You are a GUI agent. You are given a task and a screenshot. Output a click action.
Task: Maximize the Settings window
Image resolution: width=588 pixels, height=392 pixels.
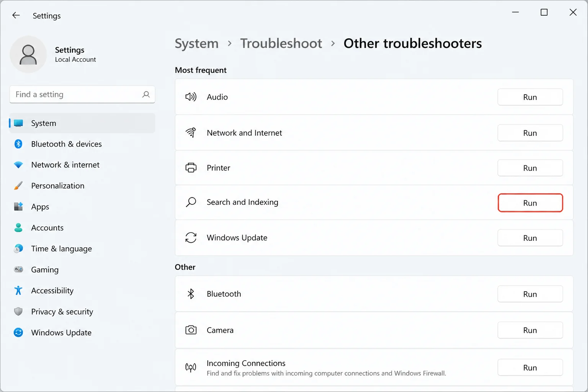(544, 12)
